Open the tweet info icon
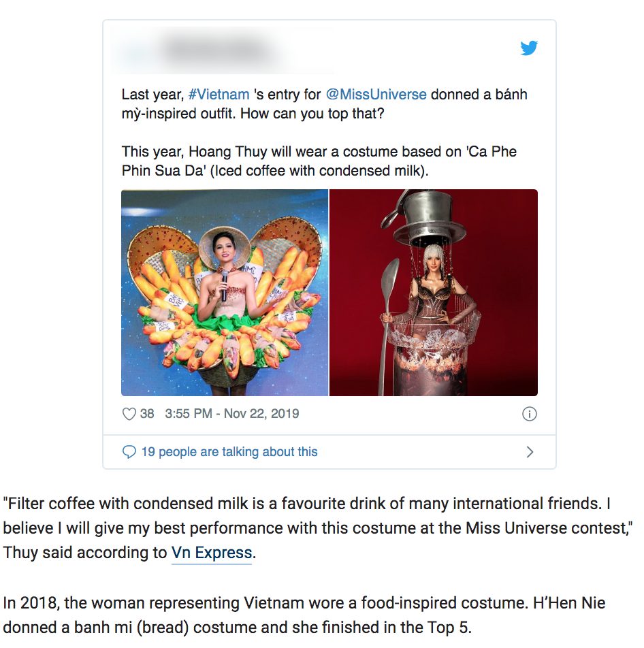The height and width of the screenshot is (648, 644). pos(530,414)
